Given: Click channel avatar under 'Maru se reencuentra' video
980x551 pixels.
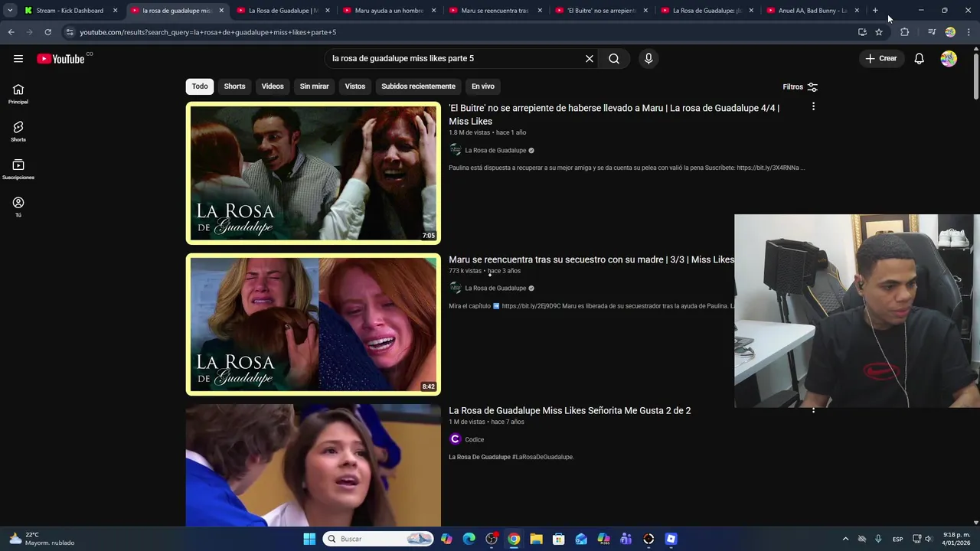Looking at the screenshot, I should pos(456,288).
